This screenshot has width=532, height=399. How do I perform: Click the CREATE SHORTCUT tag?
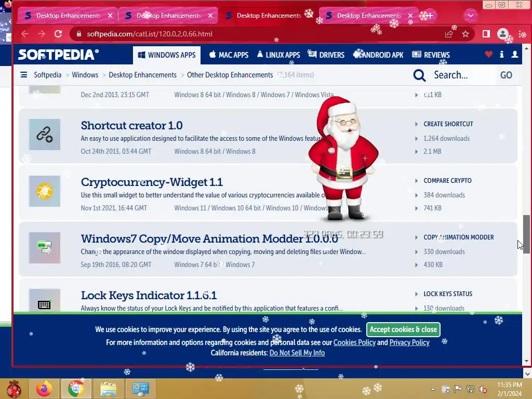pyautogui.click(x=448, y=124)
